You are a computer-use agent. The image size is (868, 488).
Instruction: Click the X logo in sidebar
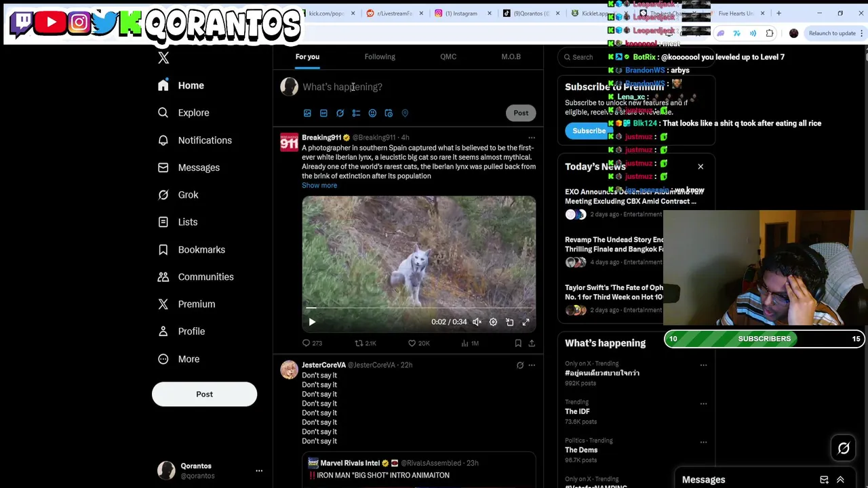click(163, 58)
